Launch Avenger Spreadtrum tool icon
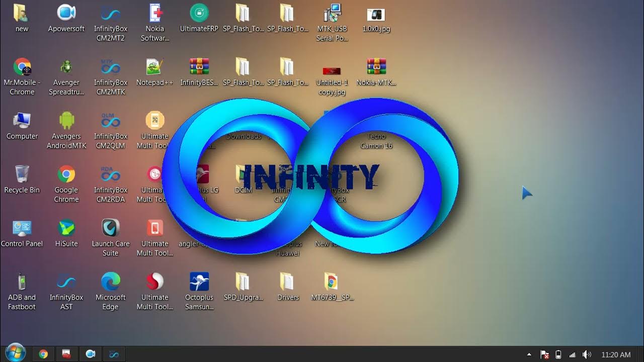The image size is (644, 362). pos(66,76)
